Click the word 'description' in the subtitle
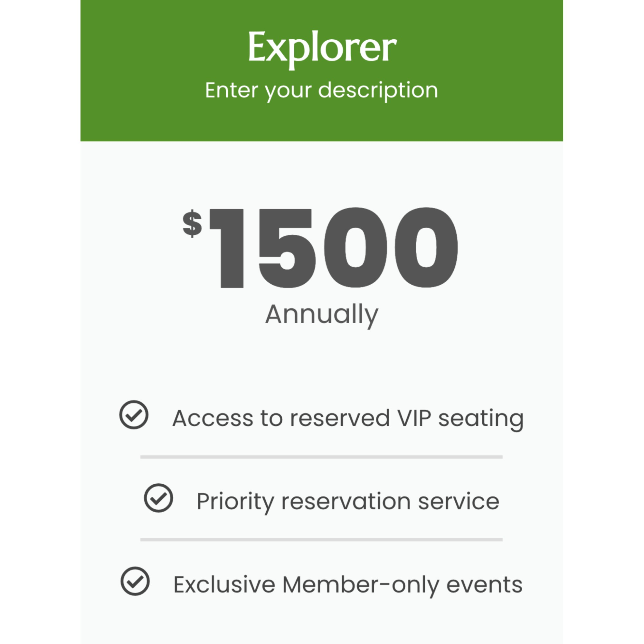Screen dimensions: 644x644 (378, 91)
